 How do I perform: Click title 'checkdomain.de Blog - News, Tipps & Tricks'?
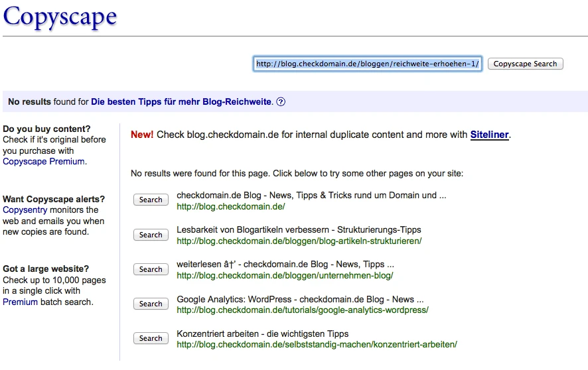click(311, 195)
